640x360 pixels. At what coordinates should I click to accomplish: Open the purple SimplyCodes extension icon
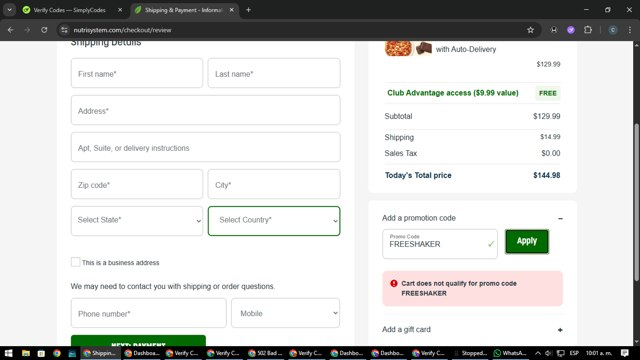(x=571, y=30)
